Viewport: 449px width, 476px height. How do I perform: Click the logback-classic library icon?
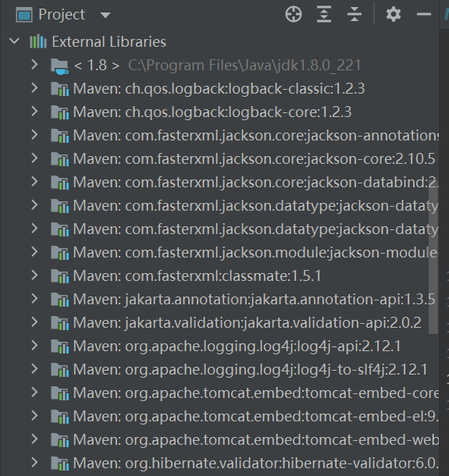[x=59, y=89]
